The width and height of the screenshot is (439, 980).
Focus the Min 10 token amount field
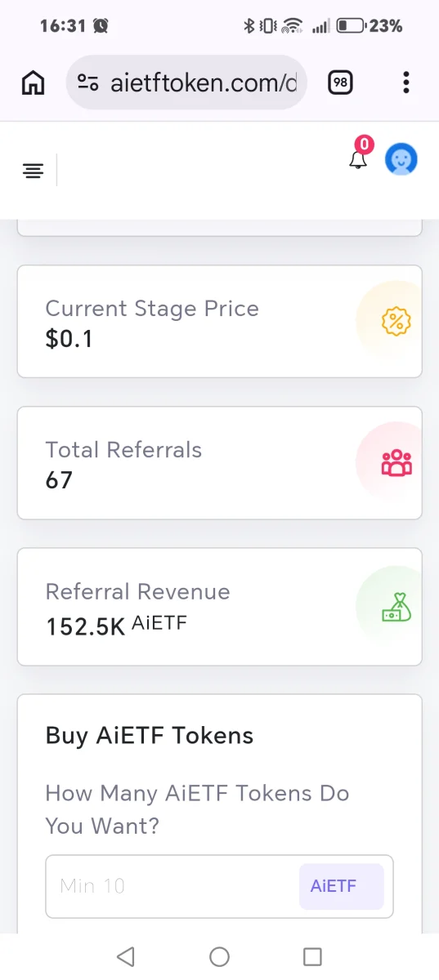click(x=219, y=886)
